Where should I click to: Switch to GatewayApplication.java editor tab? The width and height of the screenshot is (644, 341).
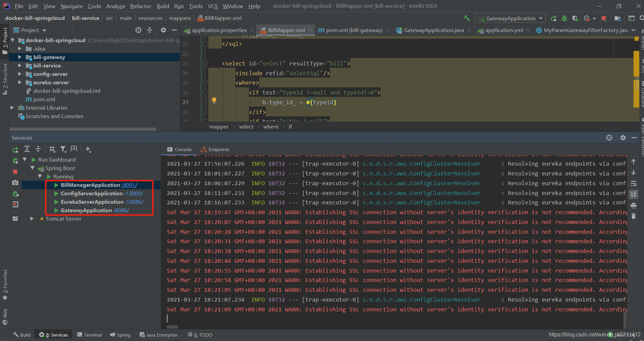click(x=434, y=30)
